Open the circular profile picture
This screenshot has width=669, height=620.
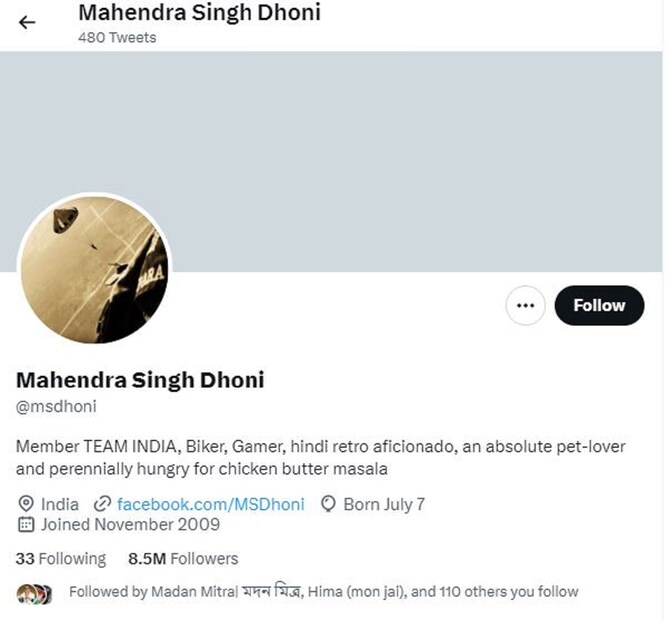(x=95, y=268)
